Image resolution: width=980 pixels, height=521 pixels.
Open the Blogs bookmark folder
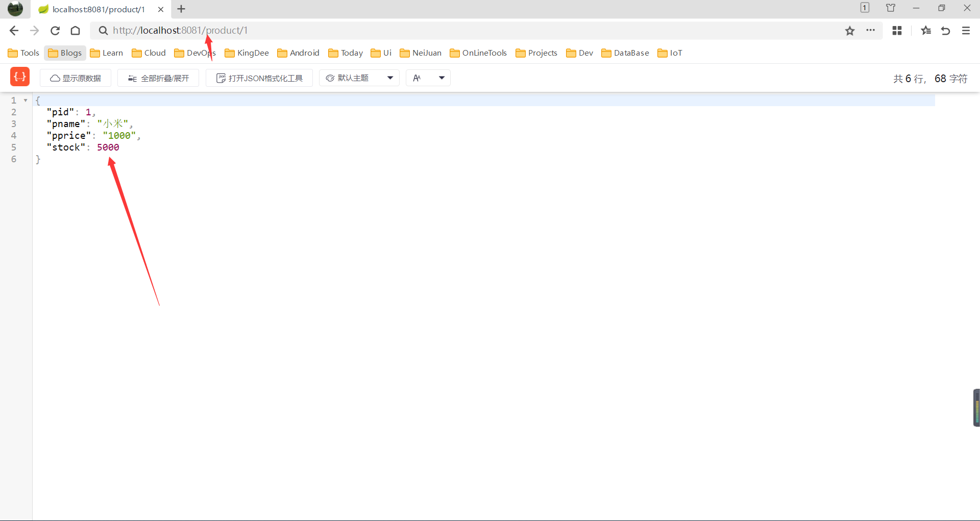coord(65,53)
